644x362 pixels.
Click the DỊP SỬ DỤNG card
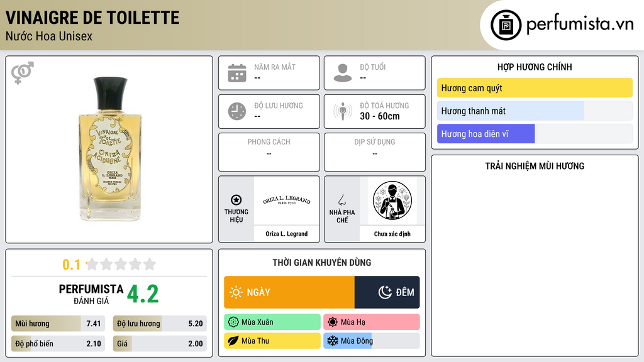[x=375, y=152]
